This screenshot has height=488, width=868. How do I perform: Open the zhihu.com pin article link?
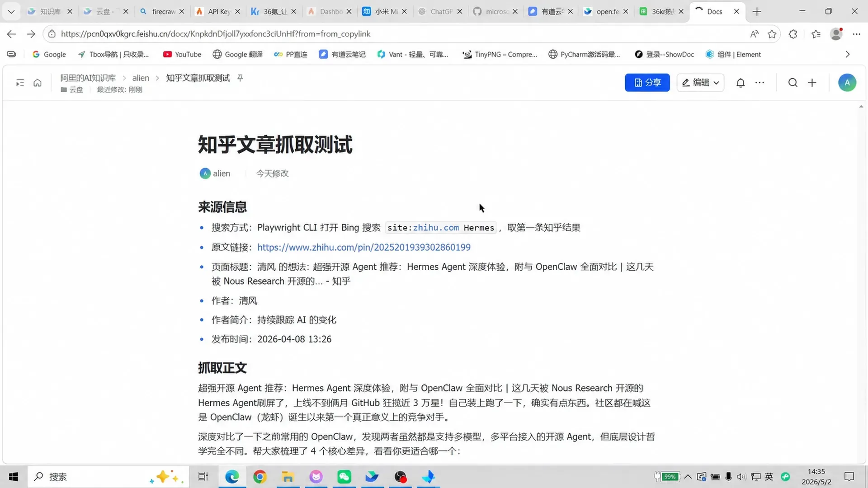[364, 247]
